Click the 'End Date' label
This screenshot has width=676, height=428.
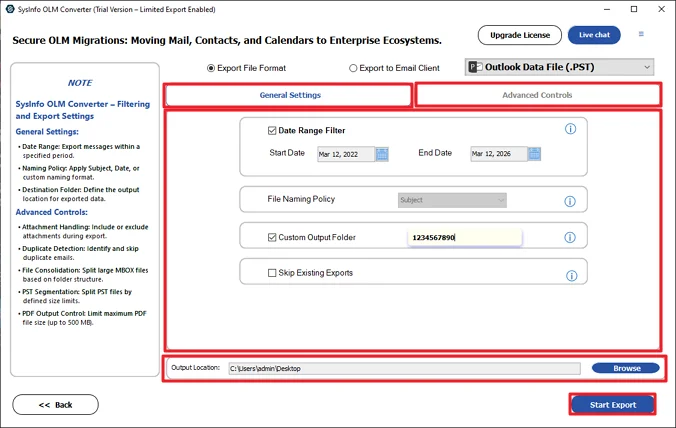435,153
